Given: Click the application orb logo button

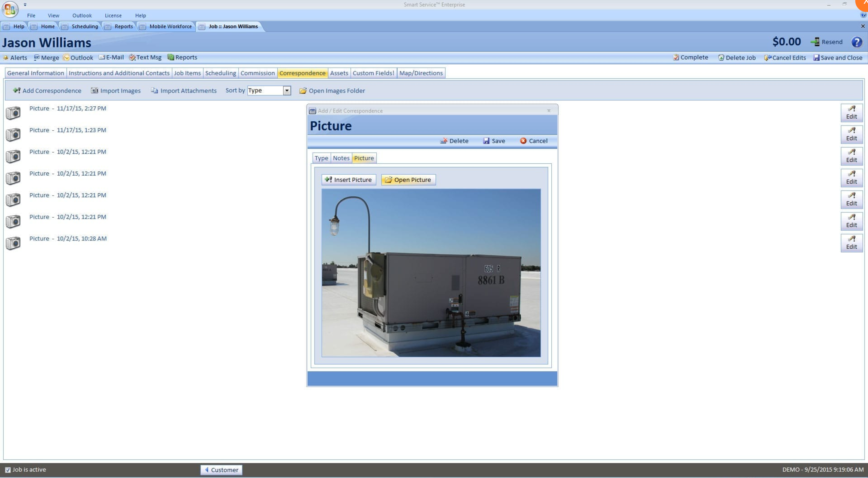Looking at the screenshot, I should pos(10,9).
